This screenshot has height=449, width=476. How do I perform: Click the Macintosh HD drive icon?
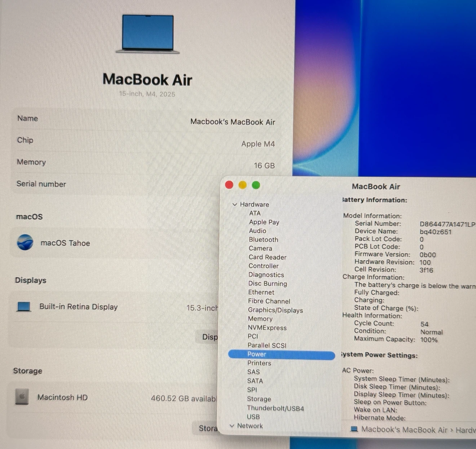tap(22, 397)
